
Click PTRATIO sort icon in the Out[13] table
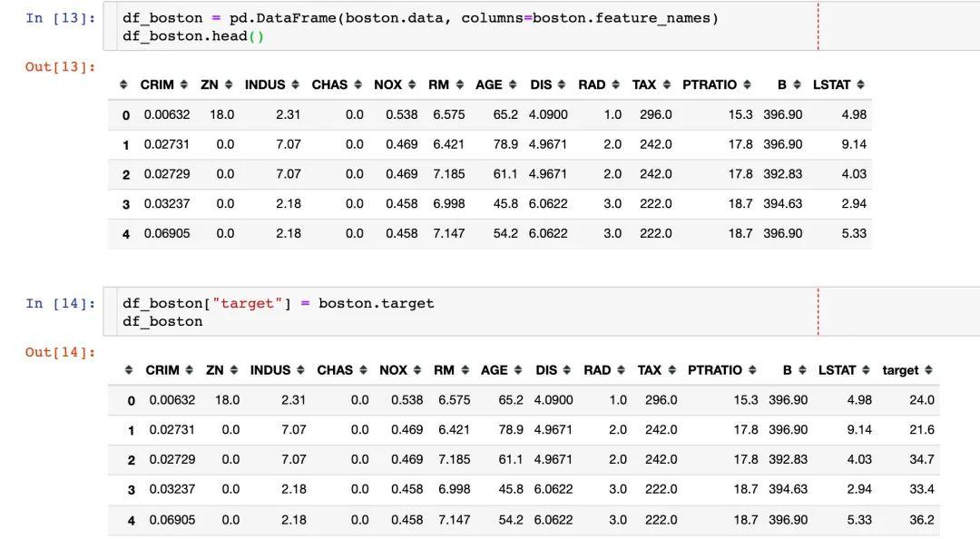pyautogui.click(x=747, y=84)
